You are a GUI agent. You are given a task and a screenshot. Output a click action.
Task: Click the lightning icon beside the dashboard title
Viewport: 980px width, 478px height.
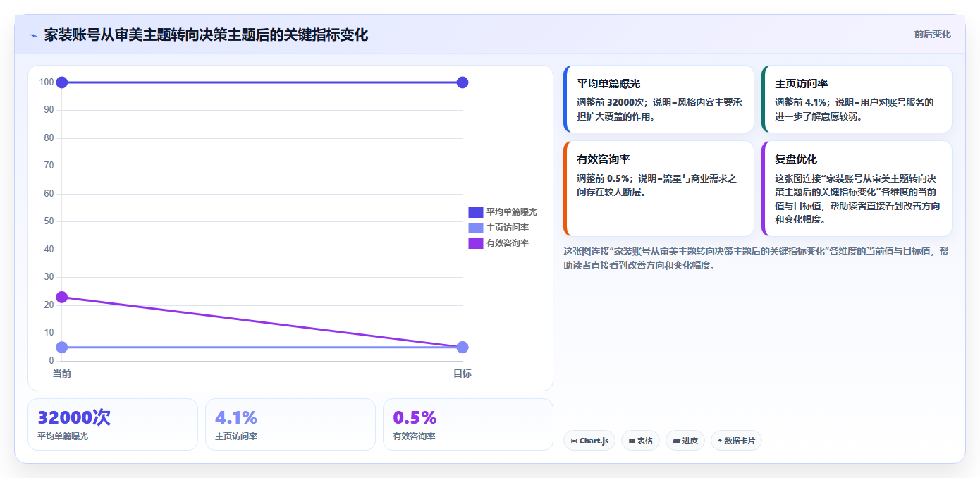coord(33,35)
